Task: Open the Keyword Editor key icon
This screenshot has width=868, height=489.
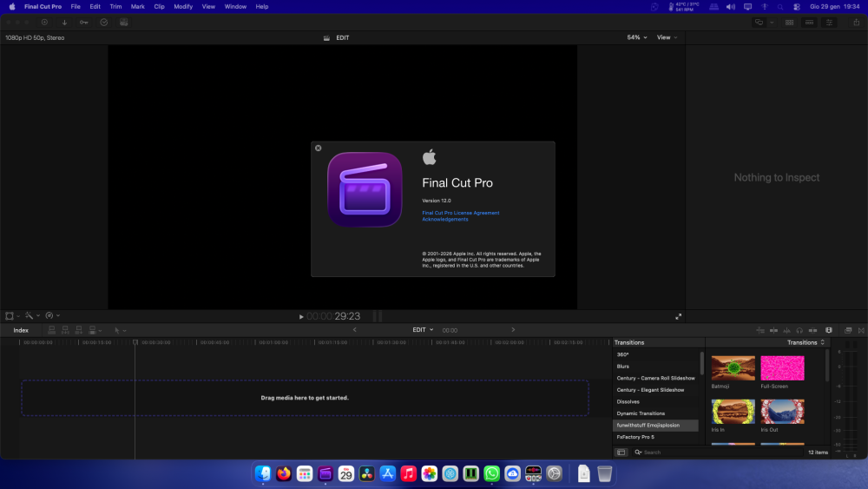Action: pyautogui.click(x=83, y=23)
